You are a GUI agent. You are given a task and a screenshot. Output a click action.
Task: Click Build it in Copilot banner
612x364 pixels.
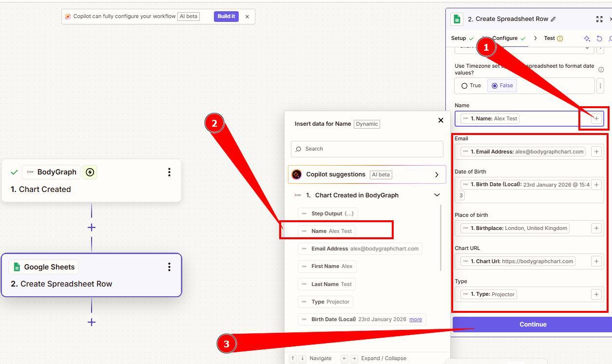[x=226, y=17]
